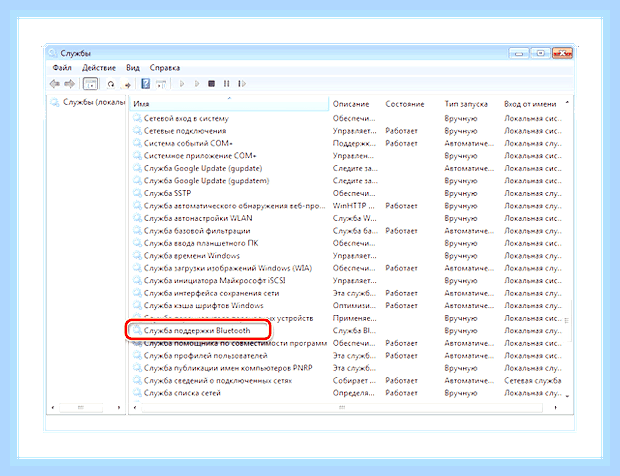620x476 pixels.
Task: Select Служба поддержки Bluetooth in the list
Action: coord(197,331)
